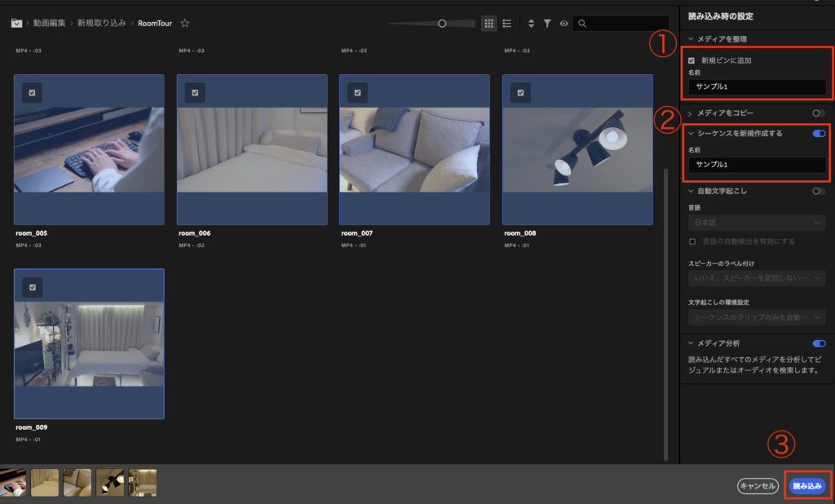835x504 pixels.
Task: Collapse the メディア分析 section
Action: (x=691, y=343)
